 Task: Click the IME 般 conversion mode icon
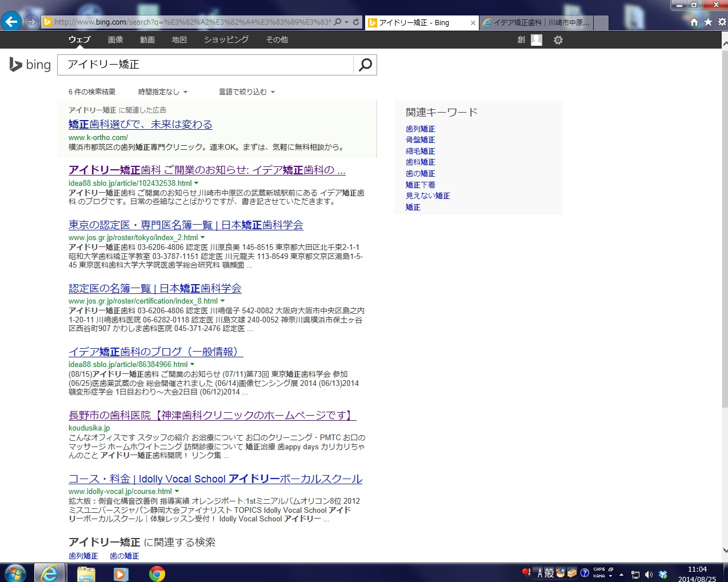[x=549, y=573]
